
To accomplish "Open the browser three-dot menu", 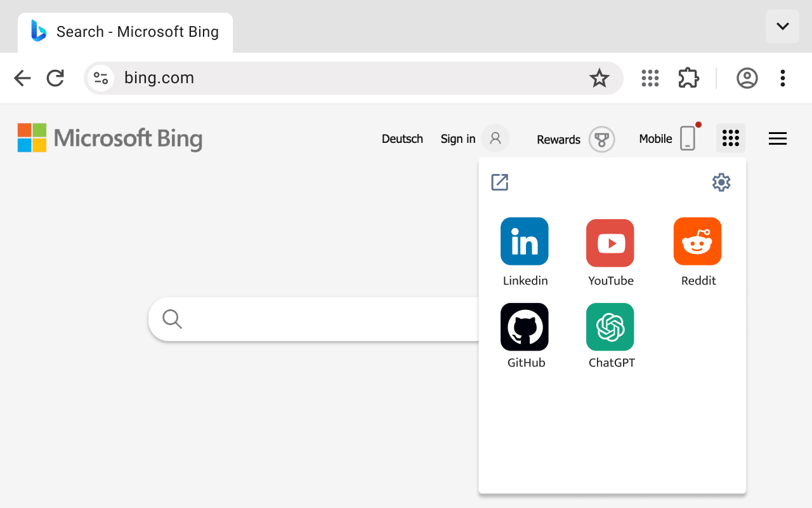I will [783, 78].
